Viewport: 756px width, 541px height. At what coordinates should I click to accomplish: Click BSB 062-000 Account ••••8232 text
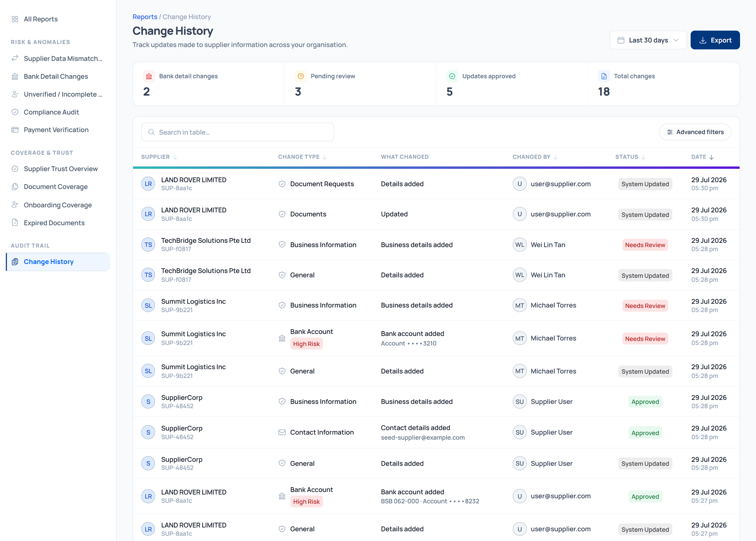coord(430,501)
